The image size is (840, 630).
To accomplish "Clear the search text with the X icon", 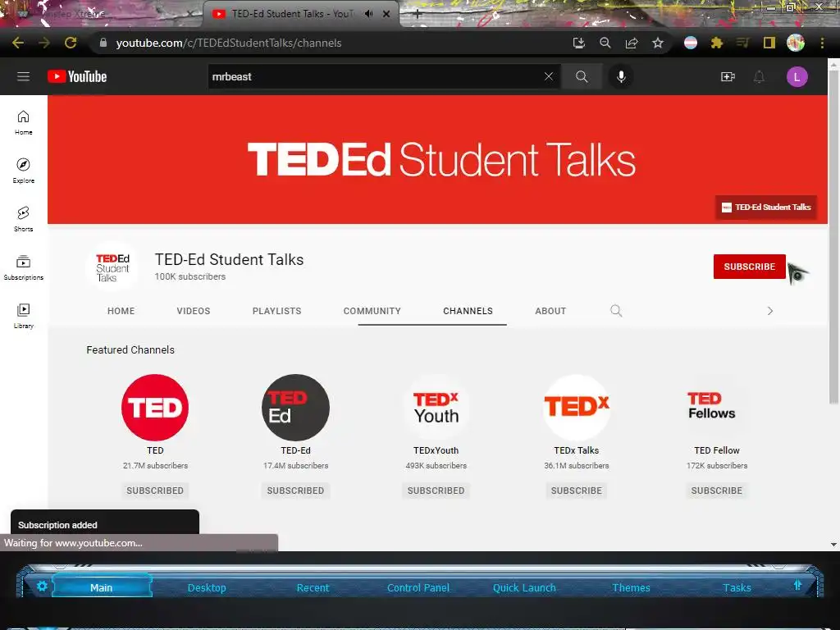I will [549, 76].
